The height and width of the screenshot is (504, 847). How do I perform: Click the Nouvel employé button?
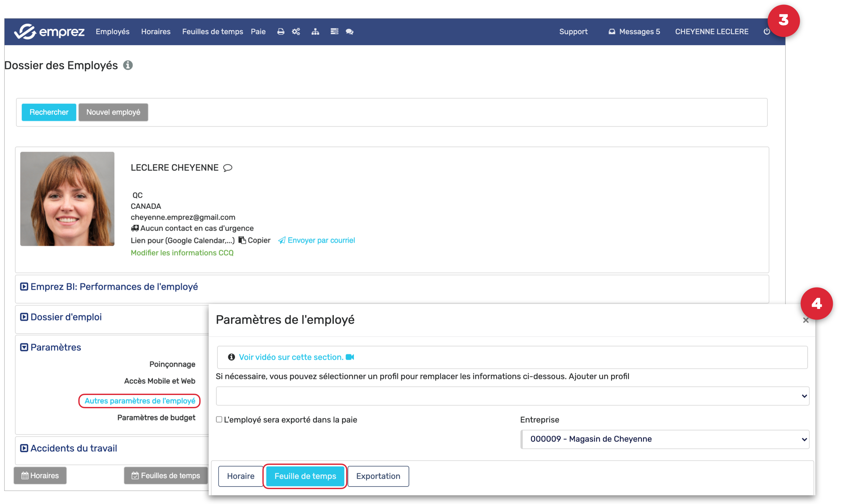tap(113, 112)
